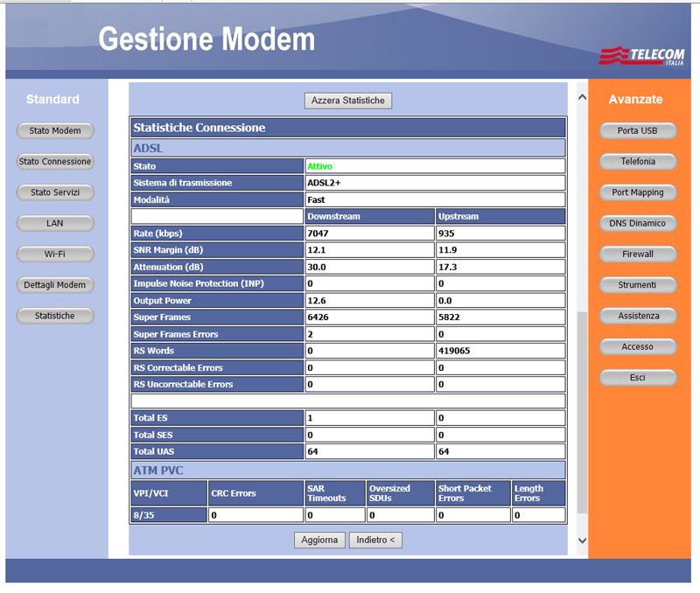Open DNS Dinamico settings
The width and height of the screenshot is (700, 593).
tap(637, 223)
